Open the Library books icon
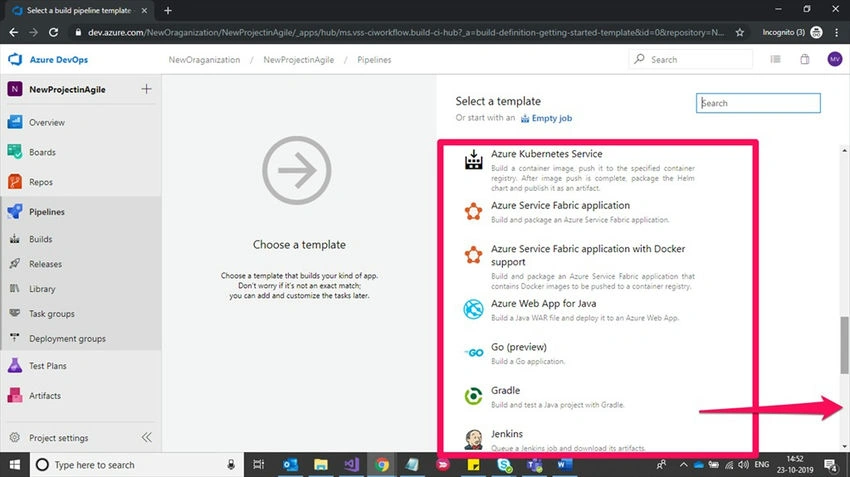 tap(15, 288)
